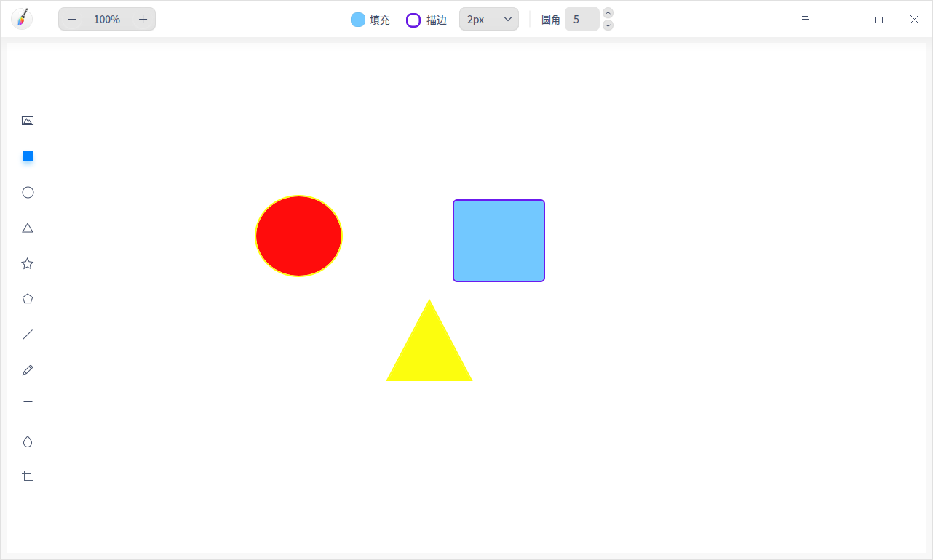Click the 100% zoom level value

tap(107, 20)
